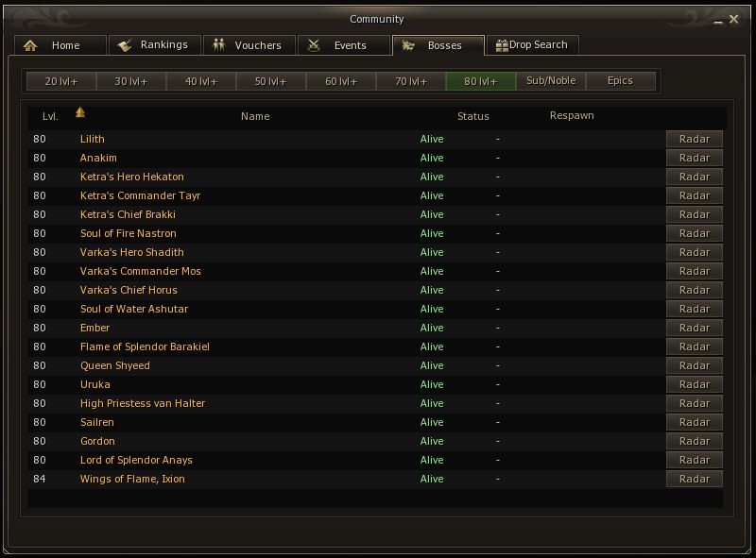Click the Rankings tab trophy icon
This screenshot has width=756, height=558.
pyautogui.click(x=125, y=45)
